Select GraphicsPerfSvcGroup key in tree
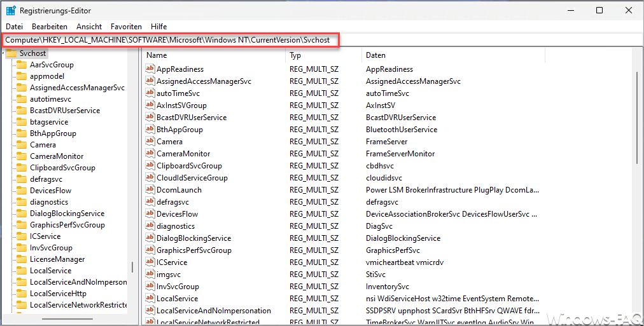This screenshot has width=644, height=326. (x=67, y=225)
